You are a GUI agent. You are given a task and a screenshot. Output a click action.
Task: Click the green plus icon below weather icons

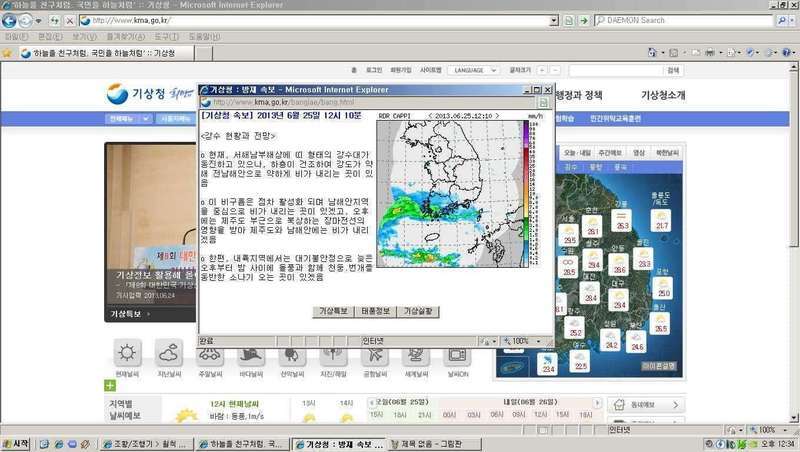[x=110, y=386]
